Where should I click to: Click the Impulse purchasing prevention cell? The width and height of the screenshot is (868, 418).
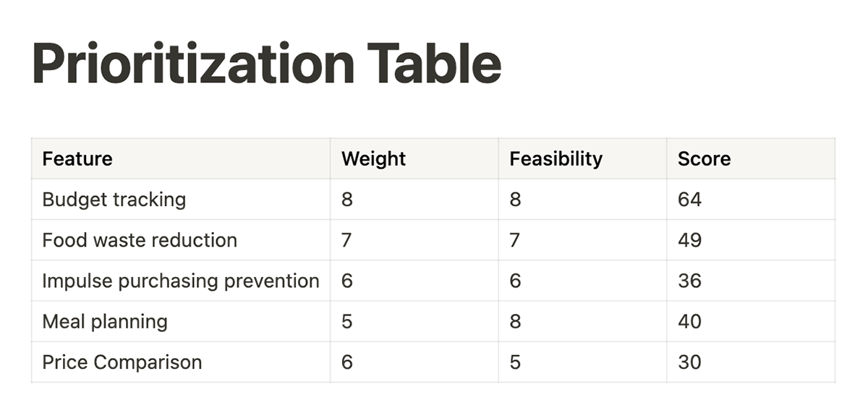click(x=181, y=281)
